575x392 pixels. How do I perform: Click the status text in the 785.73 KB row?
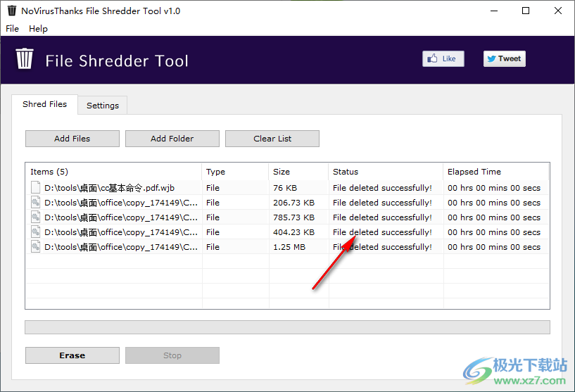click(382, 217)
